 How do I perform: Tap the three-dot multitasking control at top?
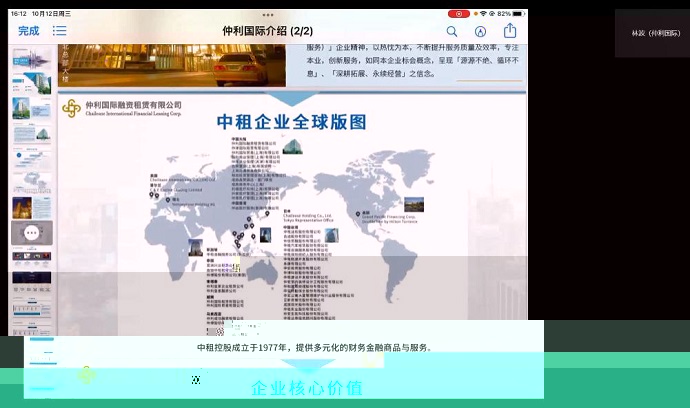point(268,15)
